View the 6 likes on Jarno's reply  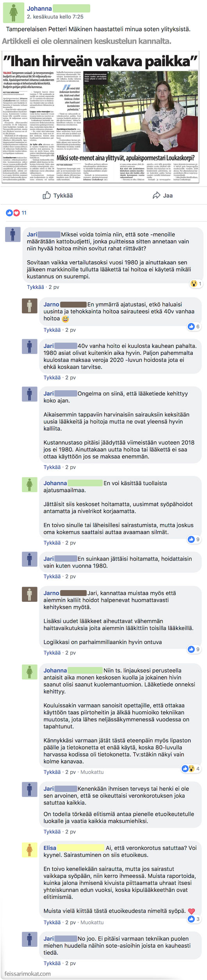194,326
